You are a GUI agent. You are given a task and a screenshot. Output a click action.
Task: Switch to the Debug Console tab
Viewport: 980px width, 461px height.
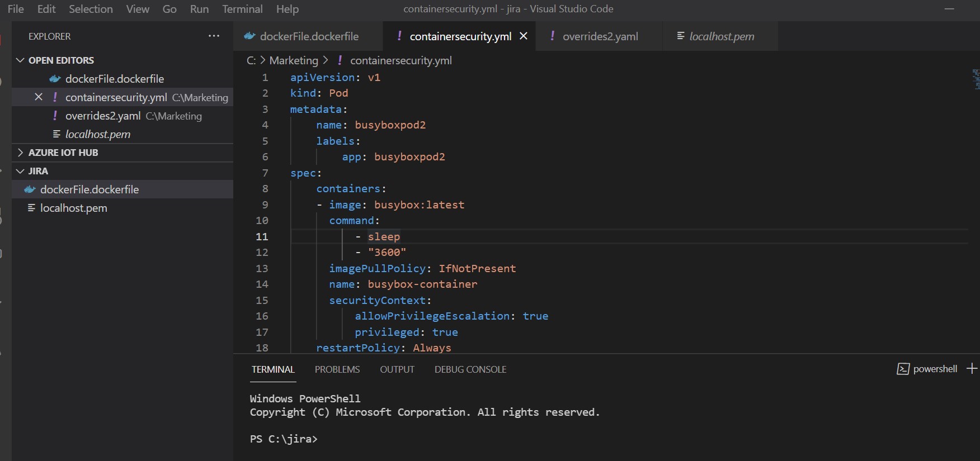click(470, 369)
